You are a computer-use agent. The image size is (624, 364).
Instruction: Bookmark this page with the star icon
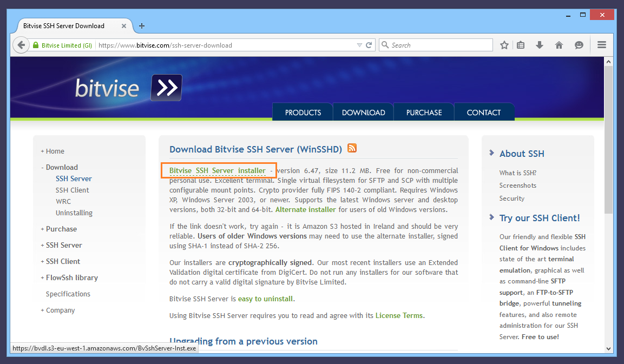point(504,45)
